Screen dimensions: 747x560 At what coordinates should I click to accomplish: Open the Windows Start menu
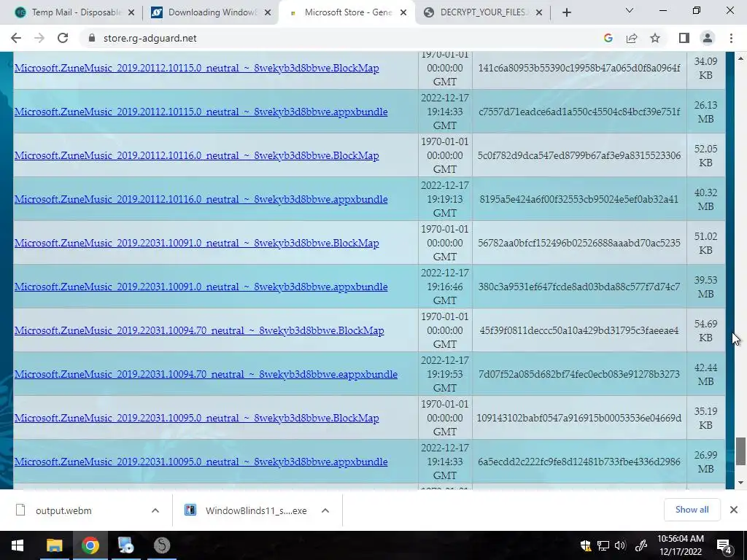point(18,545)
